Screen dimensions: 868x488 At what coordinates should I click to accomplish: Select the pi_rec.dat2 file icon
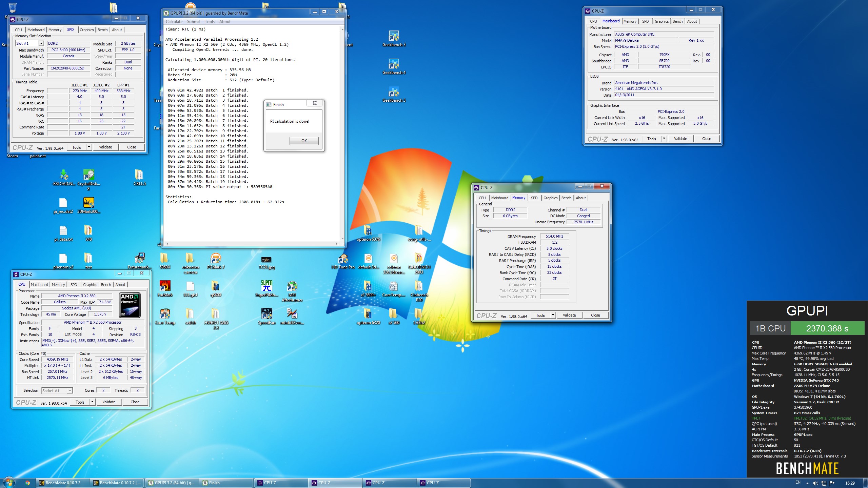coord(63,205)
